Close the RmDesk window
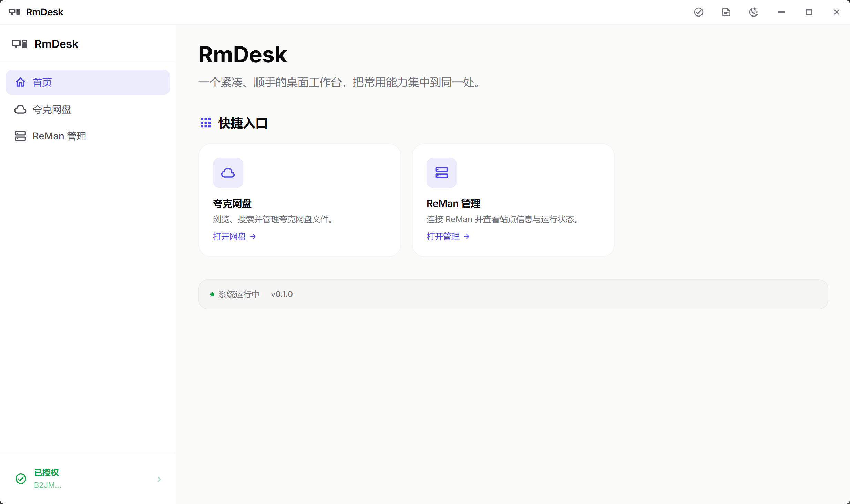The height and width of the screenshot is (504, 850). pyautogui.click(x=836, y=12)
